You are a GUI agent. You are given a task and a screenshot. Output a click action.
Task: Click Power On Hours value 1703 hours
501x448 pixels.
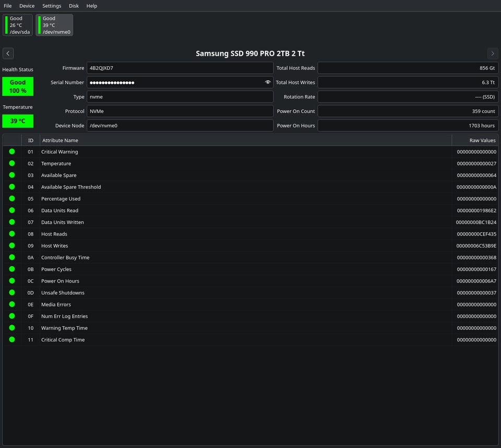point(408,125)
